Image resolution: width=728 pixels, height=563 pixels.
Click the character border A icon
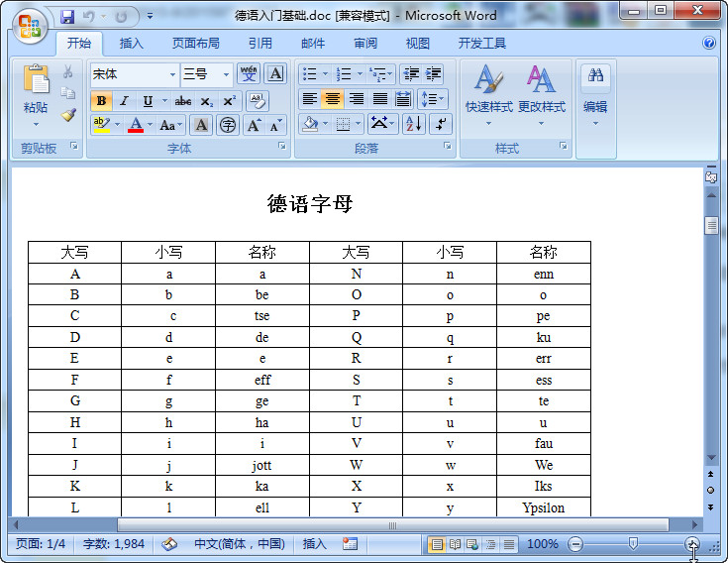coord(275,74)
